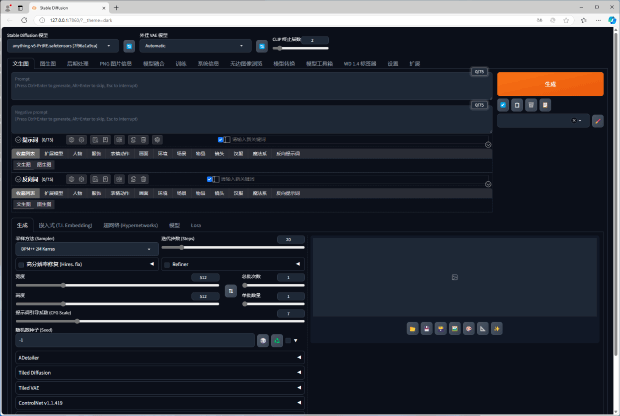Screen dimensions: 620x416
Task: Enable the Refiner checkbox
Action: (x=167, y=265)
